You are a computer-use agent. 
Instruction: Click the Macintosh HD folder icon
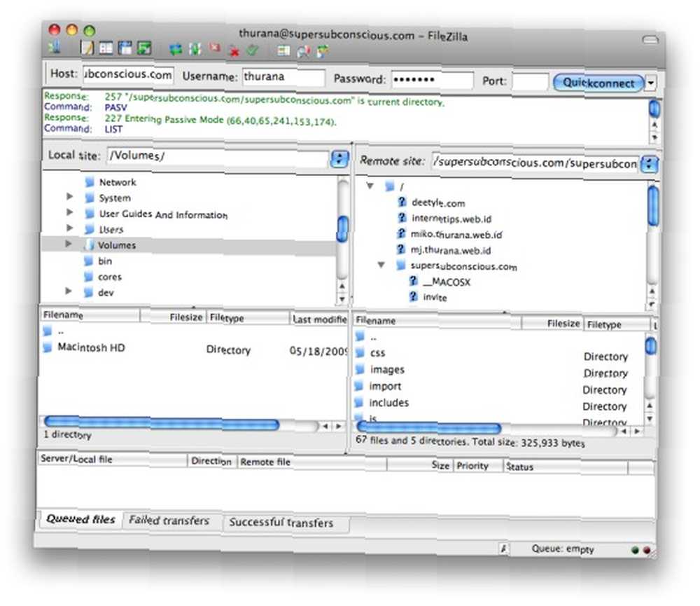coord(48,347)
